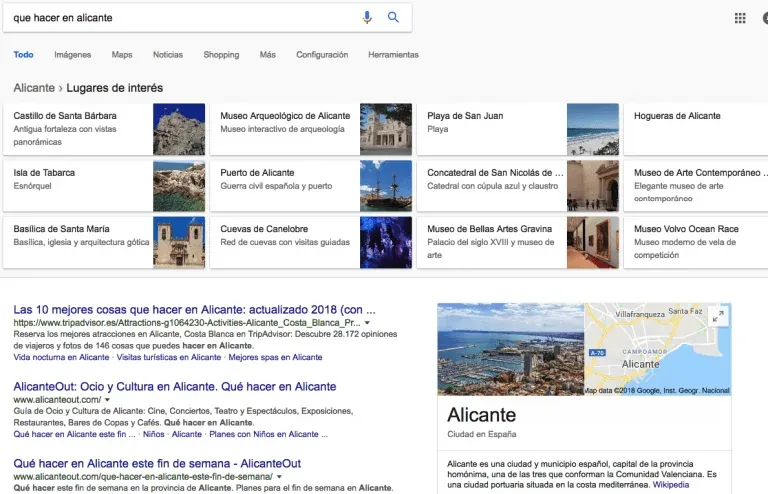Open the Hogueras de Alicante card
Screen dimensions: 768x494
tap(696, 129)
